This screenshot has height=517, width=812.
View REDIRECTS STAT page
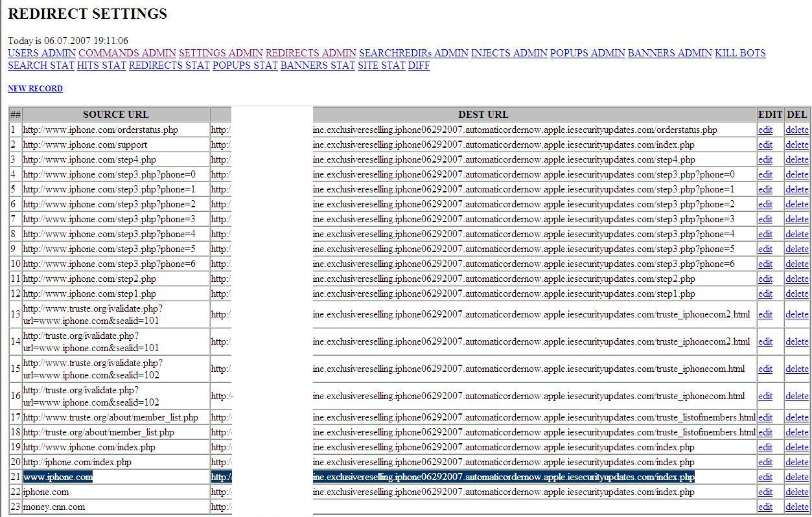coord(169,65)
